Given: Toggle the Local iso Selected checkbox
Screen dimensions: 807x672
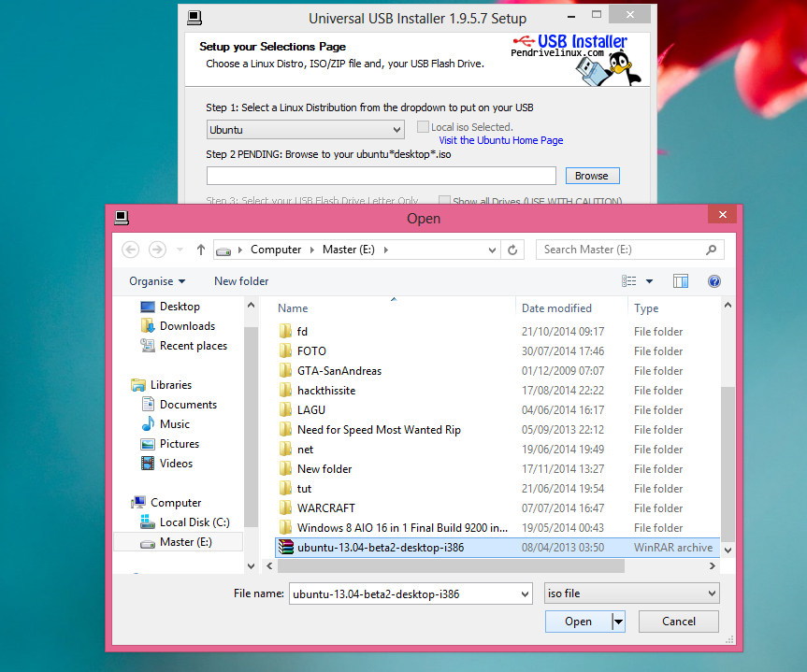Looking at the screenshot, I should (x=423, y=126).
